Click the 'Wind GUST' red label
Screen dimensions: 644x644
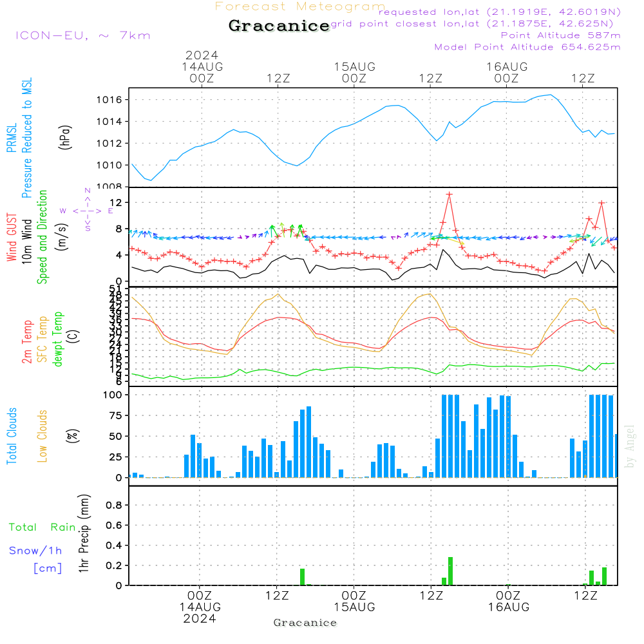pos(12,238)
